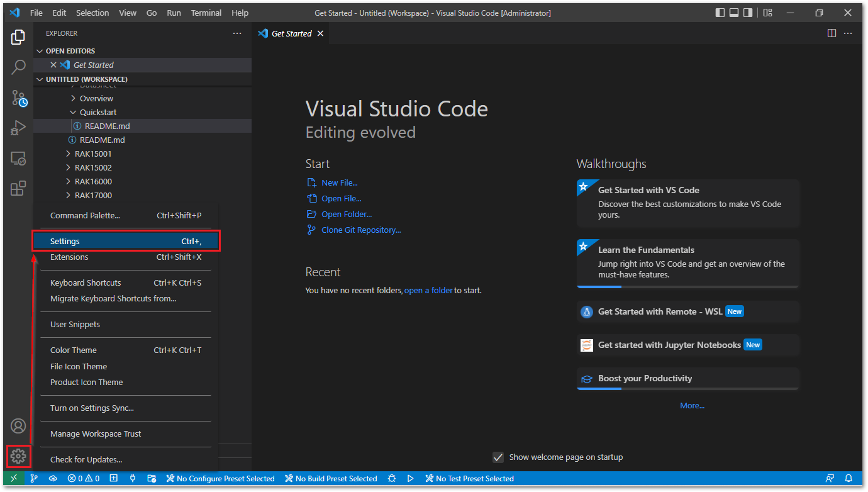Image resolution: width=868 pixels, height=492 pixels.
Task: Click the feedback icon in status bar
Action: [830, 479]
